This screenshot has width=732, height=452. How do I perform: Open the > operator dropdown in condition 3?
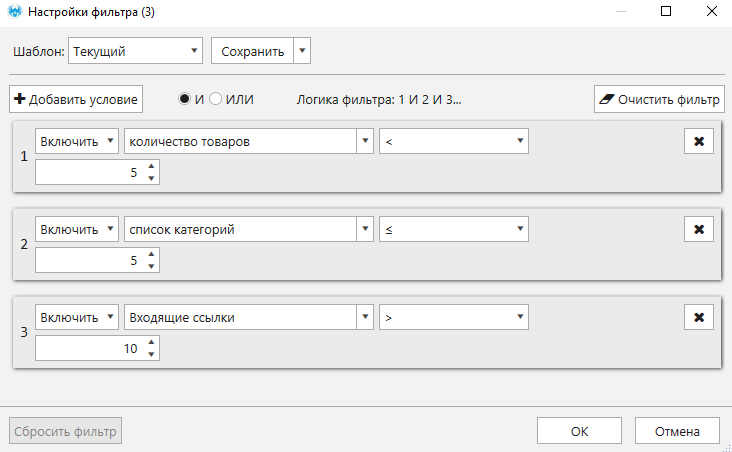[454, 317]
